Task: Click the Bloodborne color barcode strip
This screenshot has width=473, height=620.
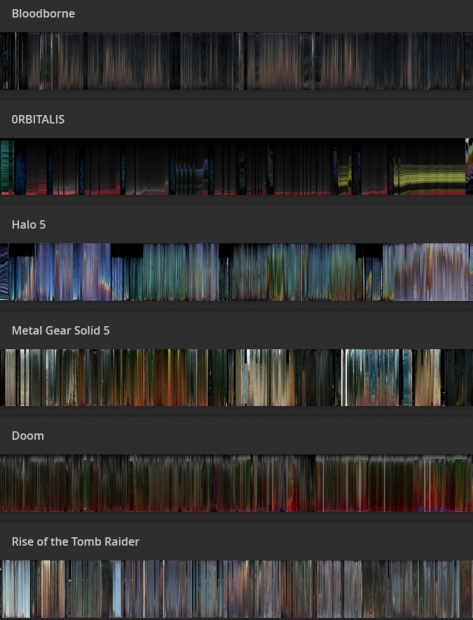Action: click(x=236, y=61)
